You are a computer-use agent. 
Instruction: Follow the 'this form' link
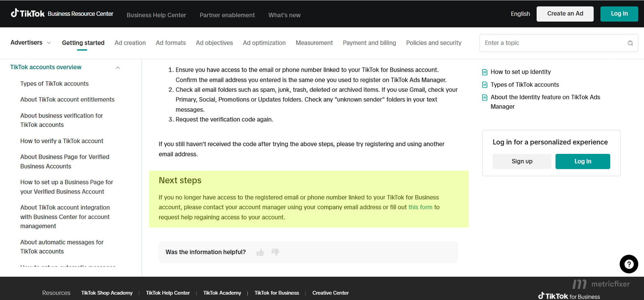coord(420,207)
